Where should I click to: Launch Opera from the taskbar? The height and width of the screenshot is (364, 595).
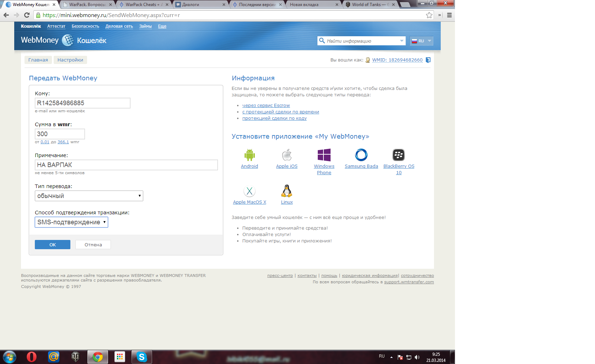tap(32, 357)
